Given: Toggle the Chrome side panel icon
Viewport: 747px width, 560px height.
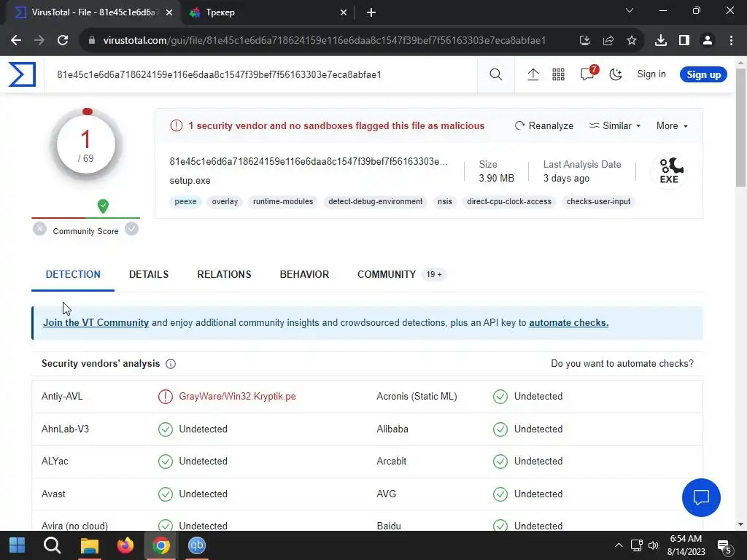Looking at the screenshot, I should (684, 41).
